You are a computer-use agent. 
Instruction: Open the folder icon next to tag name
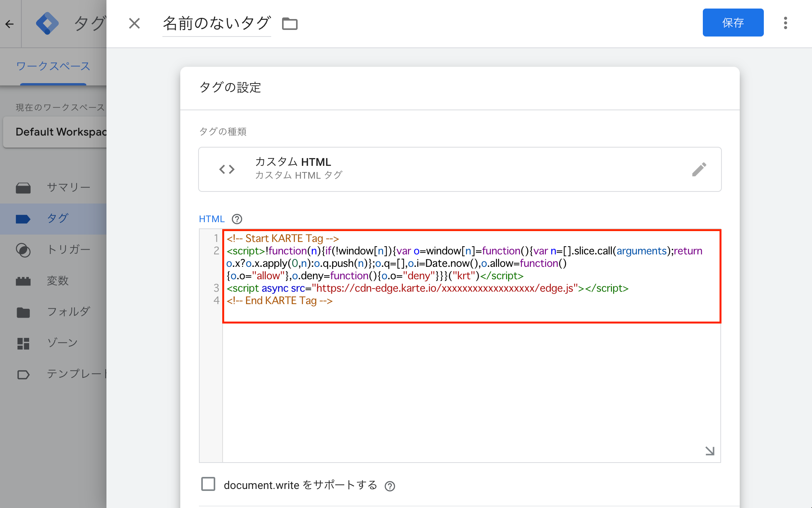(290, 24)
